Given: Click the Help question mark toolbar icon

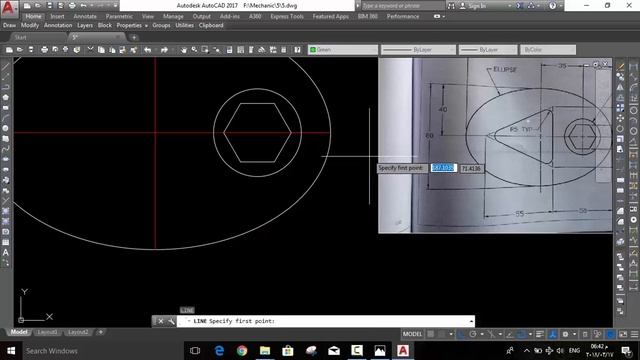Looking at the screenshot, I should pos(297,50).
